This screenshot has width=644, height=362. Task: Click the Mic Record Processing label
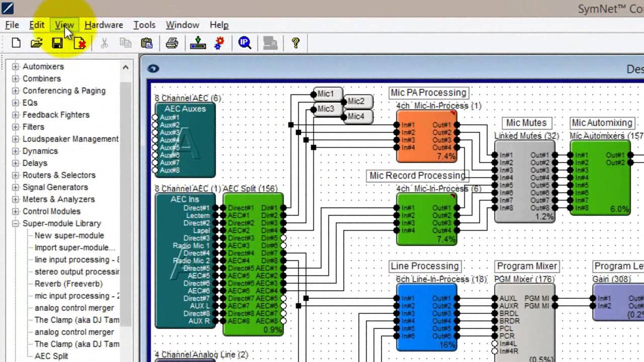tap(417, 175)
